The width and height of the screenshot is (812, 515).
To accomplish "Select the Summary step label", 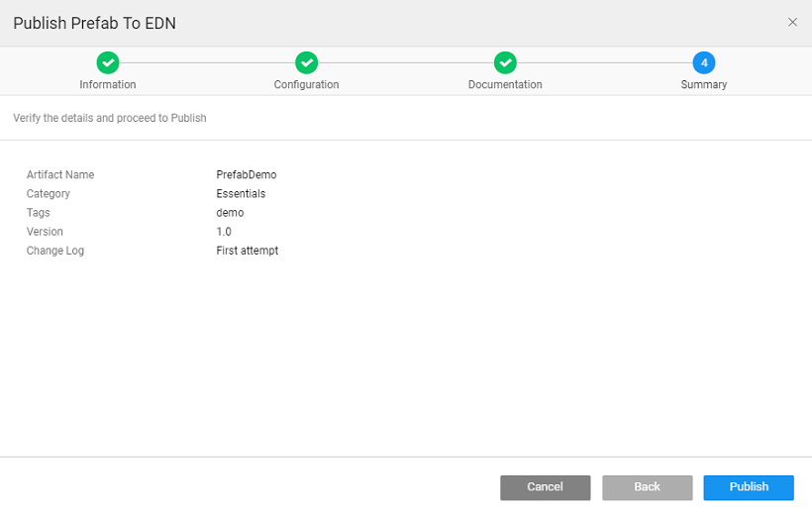I will [x=704, y=85].
